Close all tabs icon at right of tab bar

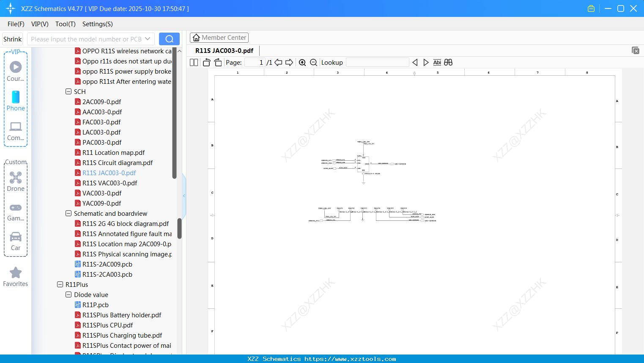click(636, 50)
